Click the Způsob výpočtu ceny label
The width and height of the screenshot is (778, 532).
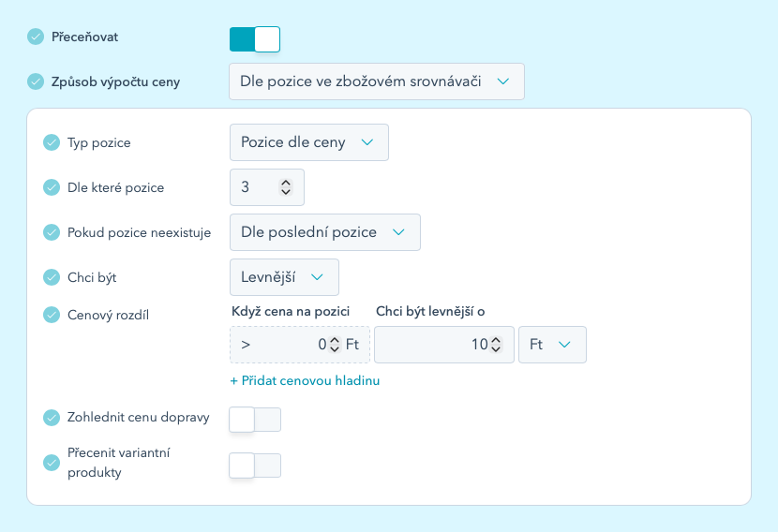point(115,81)
